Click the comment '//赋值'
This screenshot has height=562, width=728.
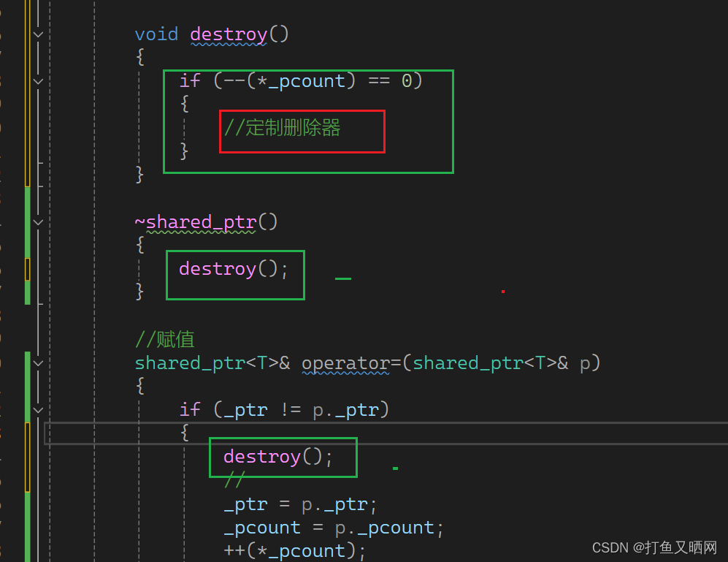[165, 339]
